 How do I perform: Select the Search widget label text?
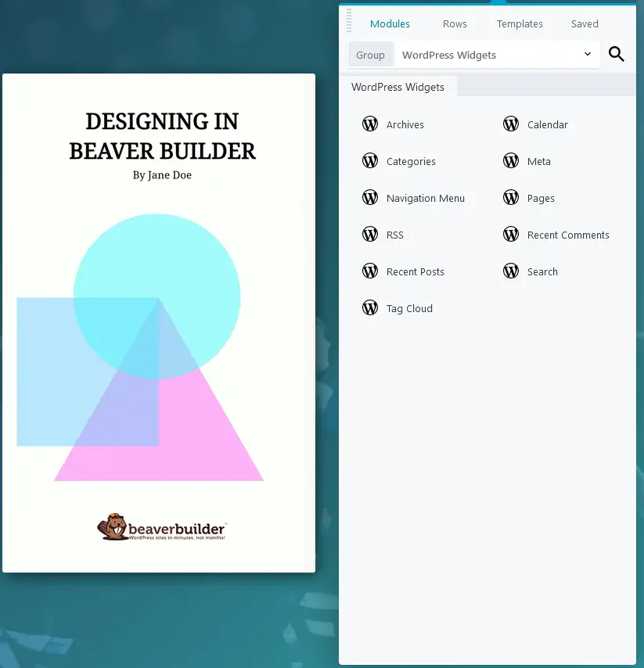tap(542, 271)
